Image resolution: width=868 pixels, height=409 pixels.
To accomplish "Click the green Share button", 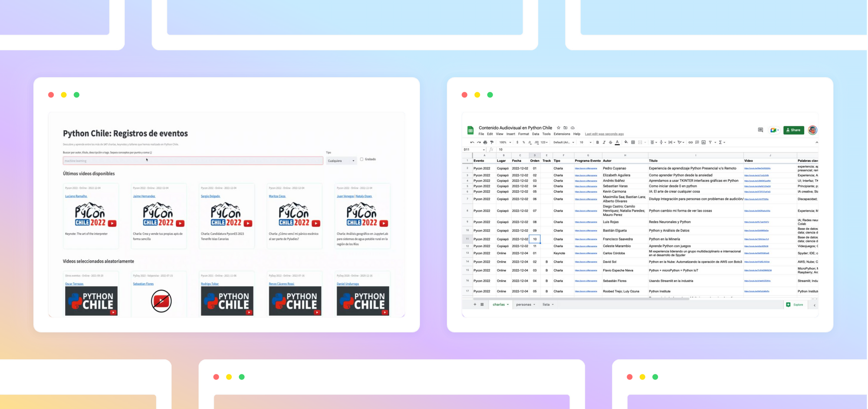I will [793, 130].
